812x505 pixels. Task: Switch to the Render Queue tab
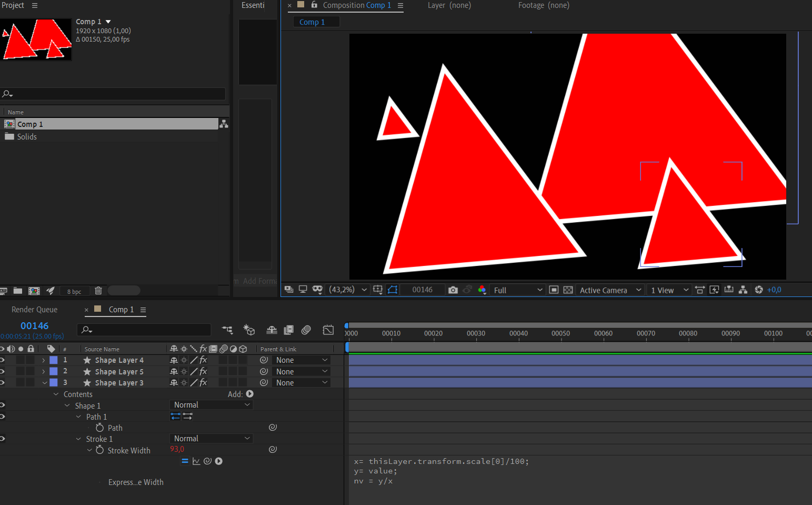(x=34, y=309)
